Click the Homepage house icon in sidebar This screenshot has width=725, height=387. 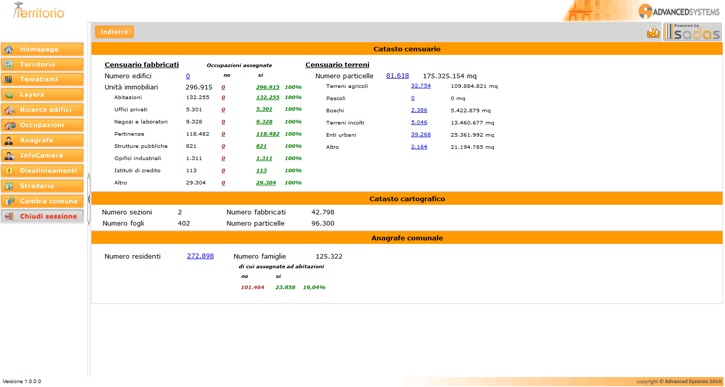pyautogui.click(x=8, y=49)
